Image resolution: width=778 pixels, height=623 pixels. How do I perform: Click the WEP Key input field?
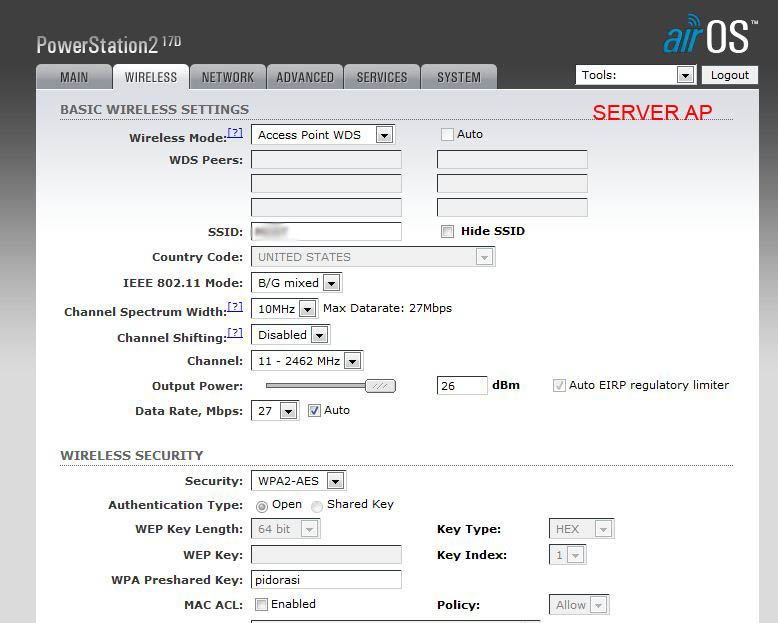point(326,555)
